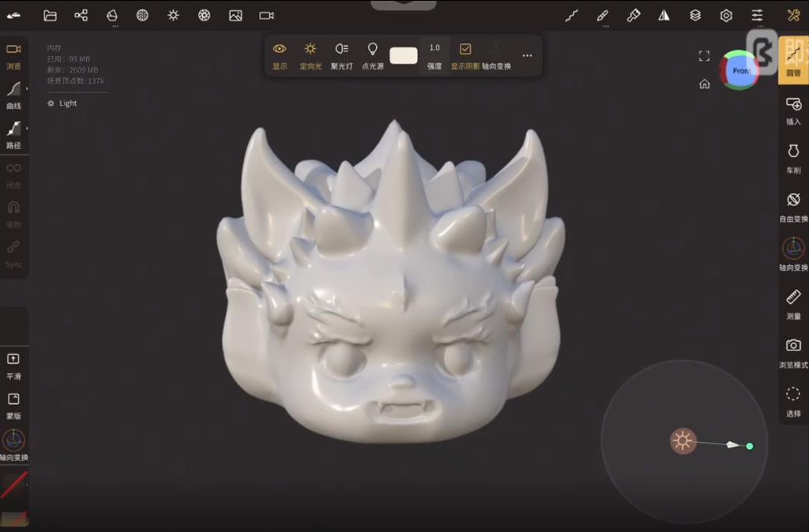
Task: Open the files folder menu
Action: pyautogui.click(x=50, y=15)
